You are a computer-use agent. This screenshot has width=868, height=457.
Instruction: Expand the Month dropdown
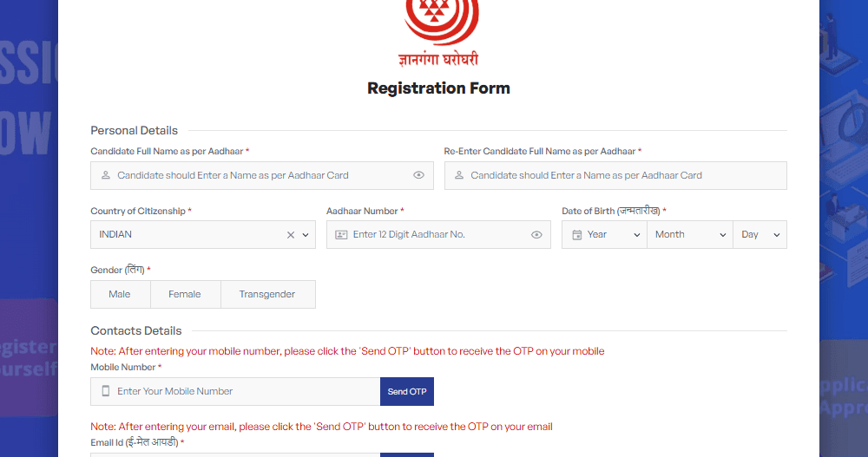[x=690, y=235]
